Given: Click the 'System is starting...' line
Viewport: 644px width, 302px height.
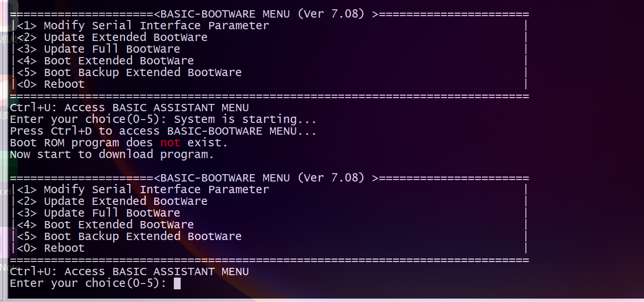Looking at the screenshot, I should [x=246, y=119].
